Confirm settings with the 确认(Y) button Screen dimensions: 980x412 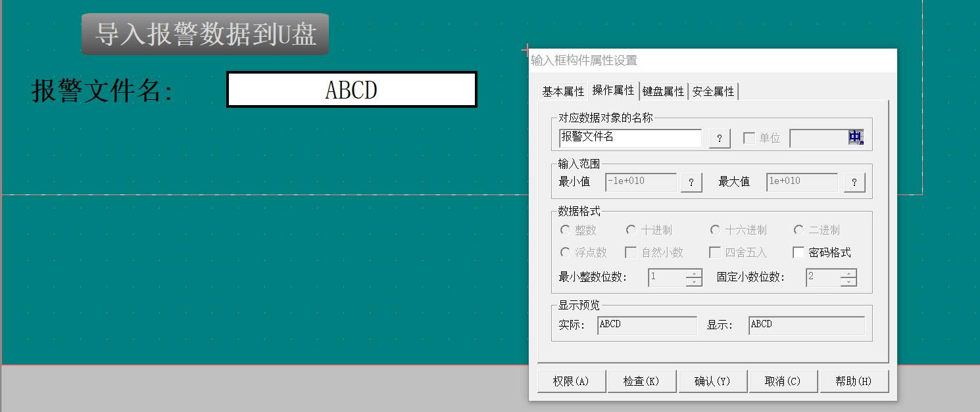712,380
